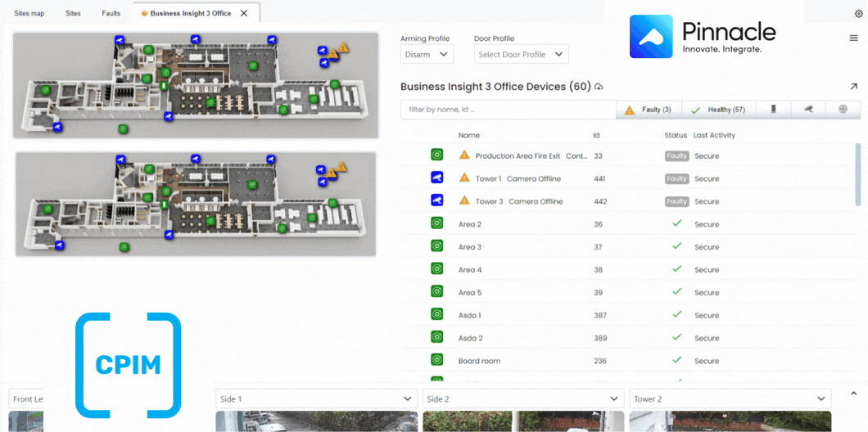Screen dimensions: 868x432
Task: Open the Side 1 camera video thumbnail
Action: pyautogui.click(x=316, y=421)
